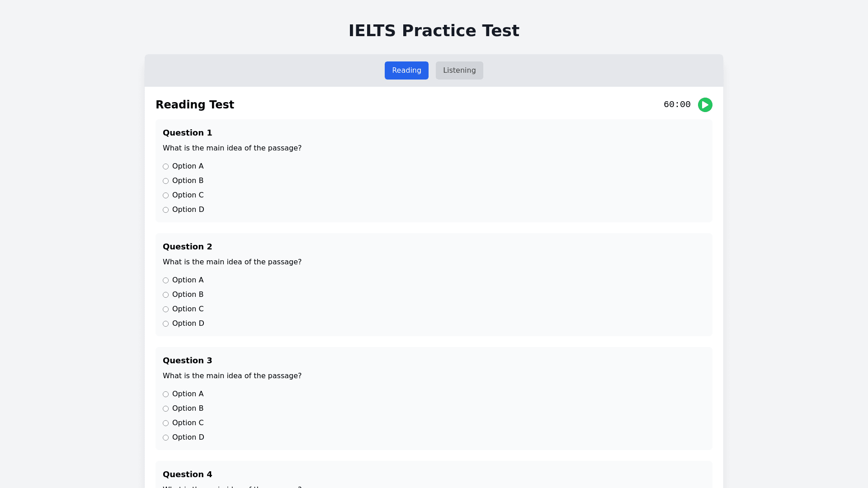Pick Option C in Question 1
Image resolution: width=868 pixels, height=488 pixels.
coord(166,196)
